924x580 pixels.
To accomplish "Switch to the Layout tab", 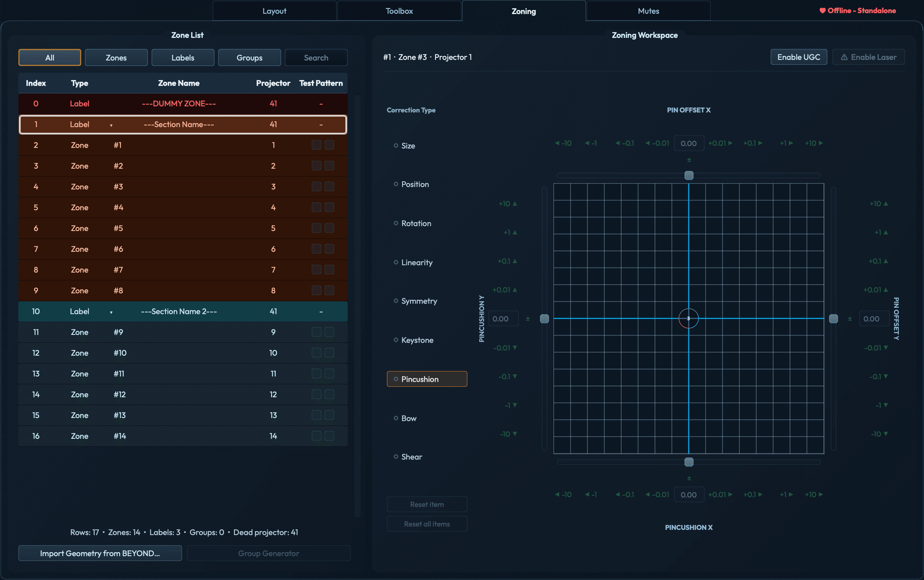I will (x=274, y=11).
